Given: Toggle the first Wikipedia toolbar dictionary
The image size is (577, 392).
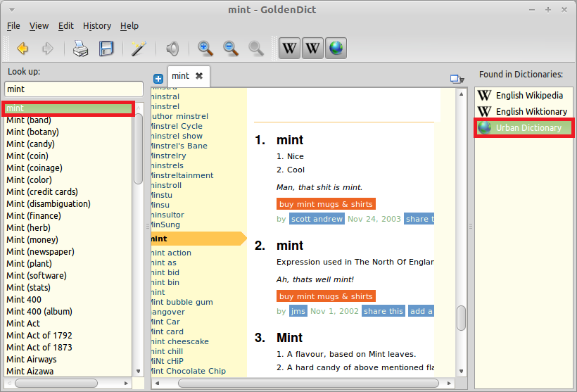Looking at the screenshot, I should pyautogui.click(x=290, y=49).
